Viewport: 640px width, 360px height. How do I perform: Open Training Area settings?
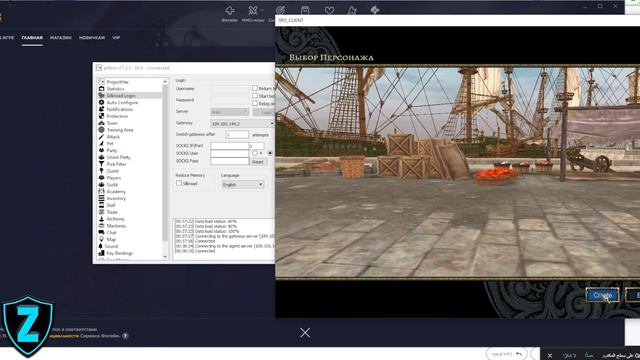pyautogui.click(x=120, y=130)
